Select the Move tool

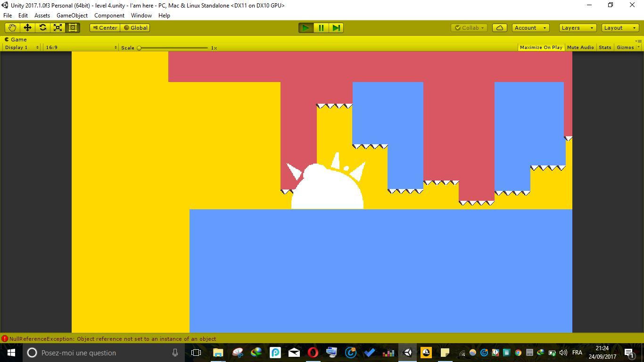pyautogui.click(x=27, y=28)
